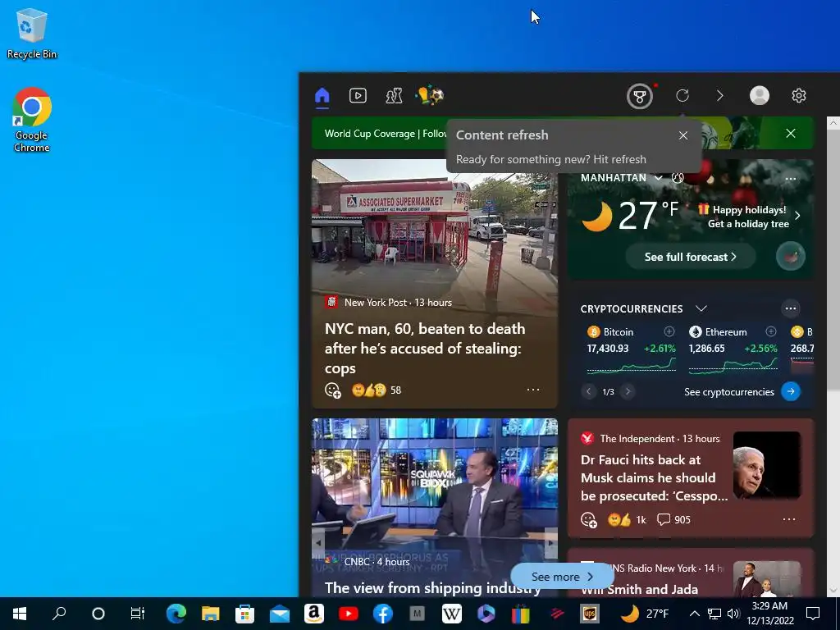840x630 pixels.
Task: Click the refresh feed icon
Action: pyautogui.click(x=682, y=96)
